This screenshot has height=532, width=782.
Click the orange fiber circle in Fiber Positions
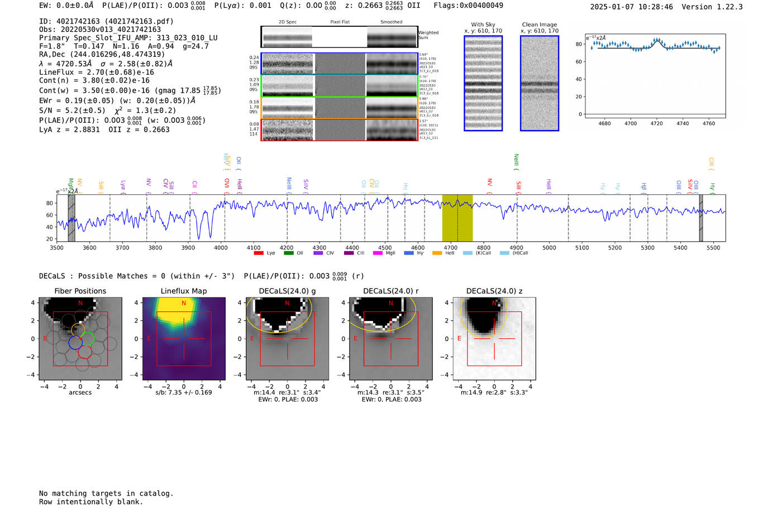pyautogui.click(x=79, y=330)
